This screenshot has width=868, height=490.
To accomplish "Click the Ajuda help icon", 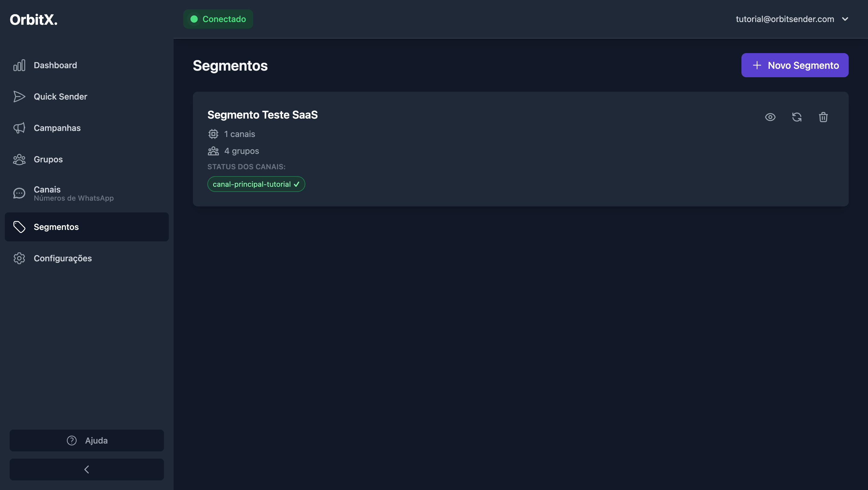I will pyautogui.click(x=71, y=441).
